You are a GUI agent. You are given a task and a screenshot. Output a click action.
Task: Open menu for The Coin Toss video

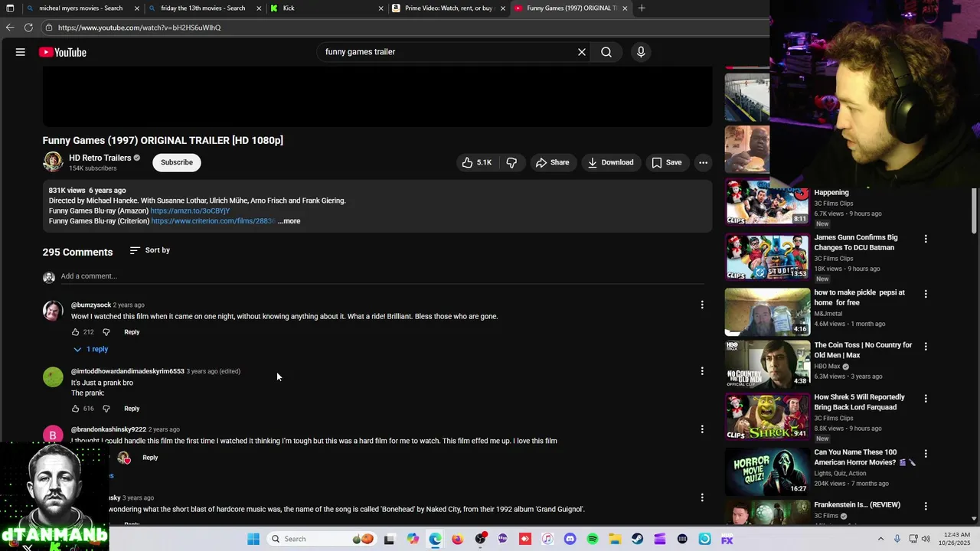pyautogui.click(x=926, y=346)
